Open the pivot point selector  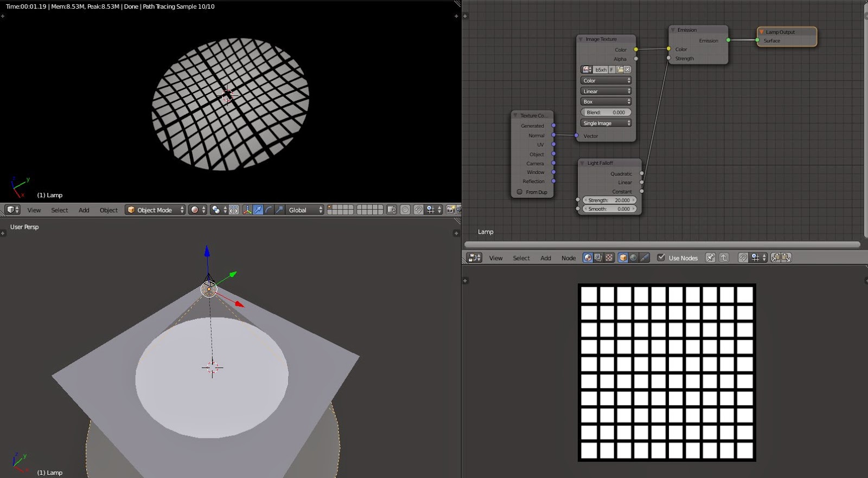click(x=219, y=210)
